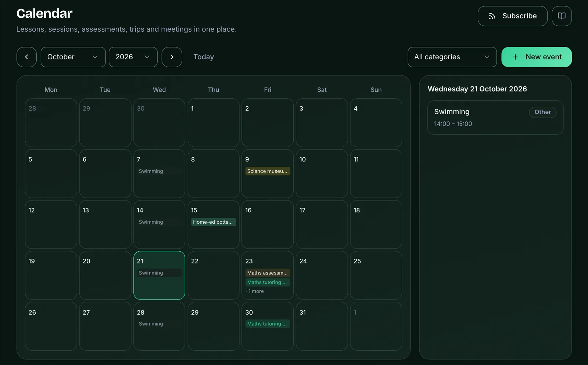This screenshot has height=365, width=588.
Task: Select October 31 day cell
Action: pos(322,326)
